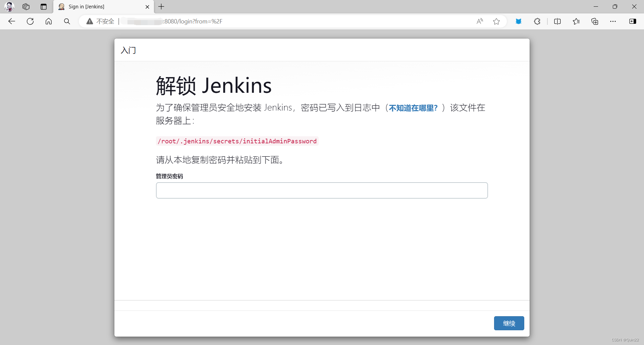This screenshot has width=644, height=345.
Task: Open the Read aloud icon
Action: pos(480,21)
